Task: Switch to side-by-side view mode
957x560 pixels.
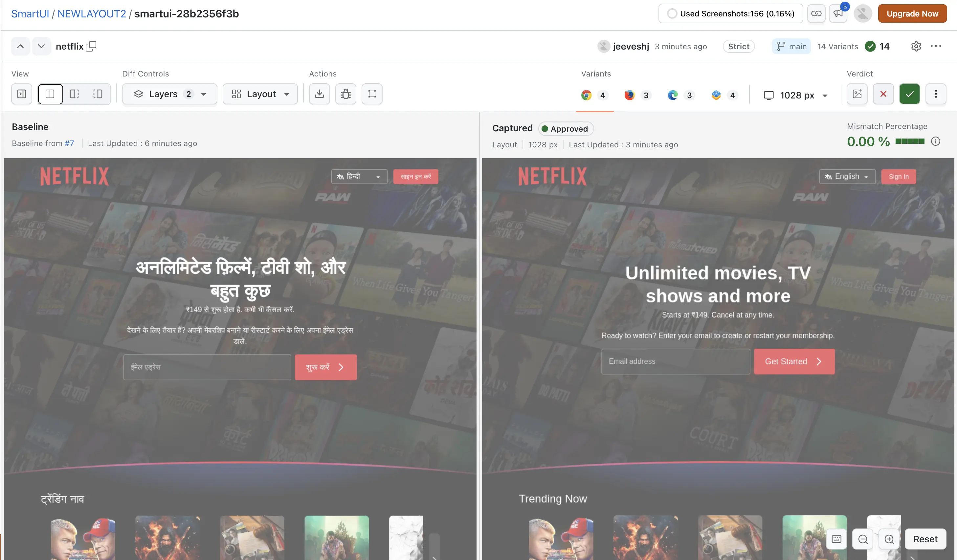Action: coord(50,94)
